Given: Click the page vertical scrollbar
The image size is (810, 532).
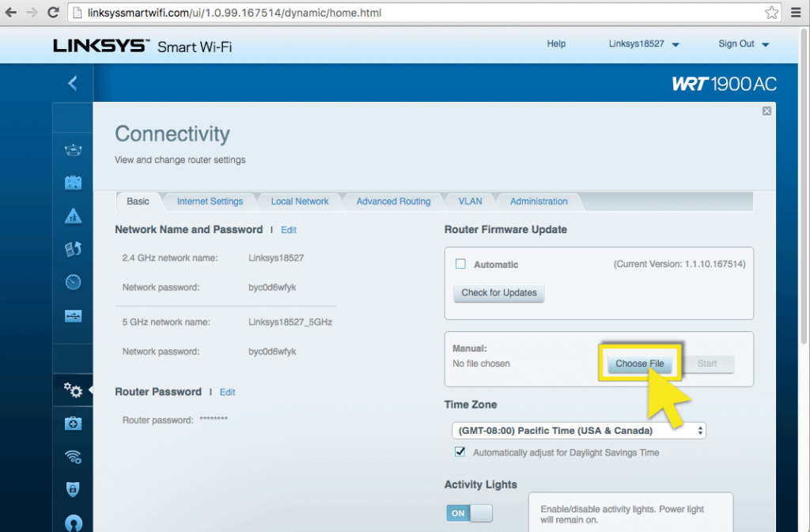Looking at the screenshot, I should tap(804, 186).
